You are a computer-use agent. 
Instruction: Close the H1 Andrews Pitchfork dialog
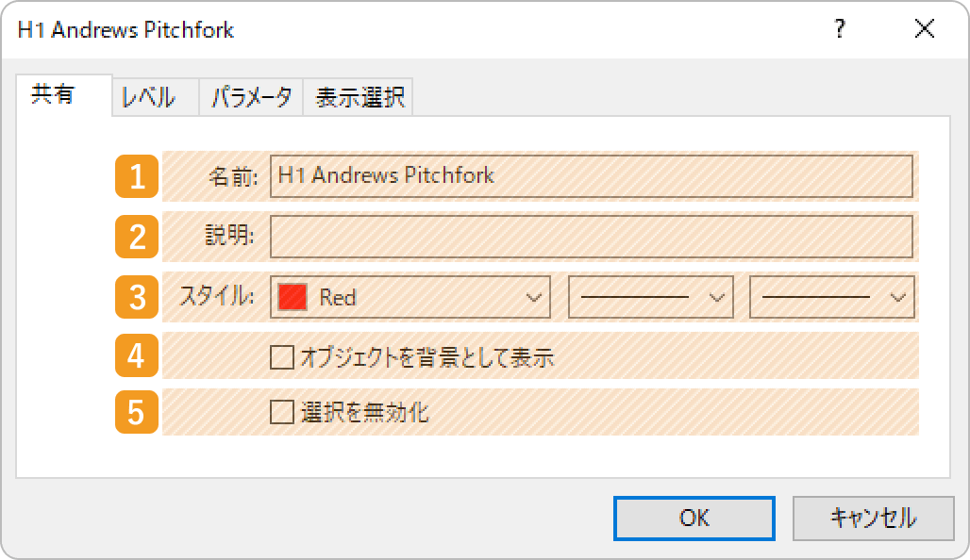click(x=925, y=28)
